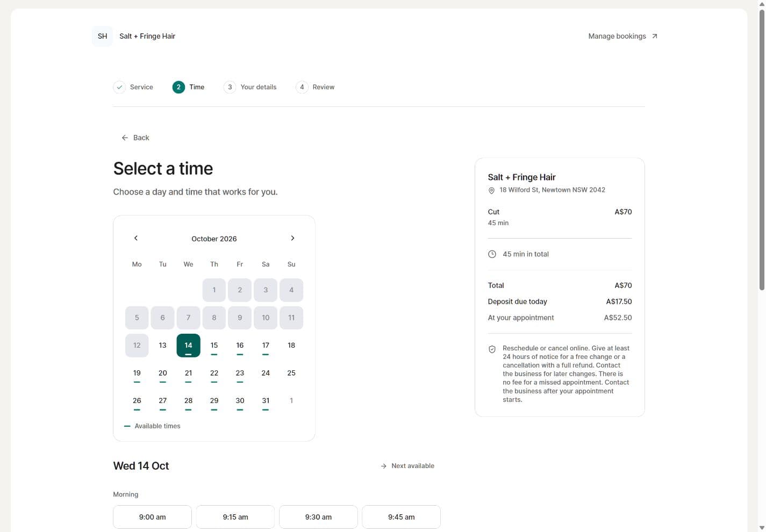Pick October 20
This screenshot has width=766, height=532.
[162, 373]
